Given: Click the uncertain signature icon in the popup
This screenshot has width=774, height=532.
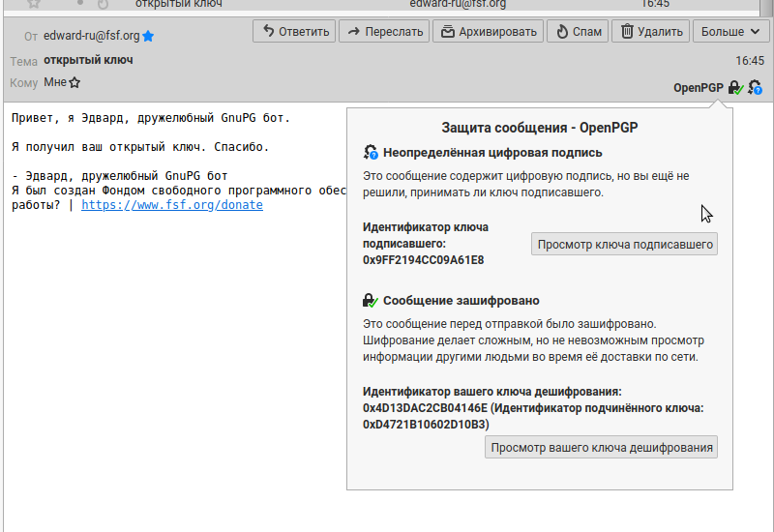Looking at the screenshot, I should (371, 153).
